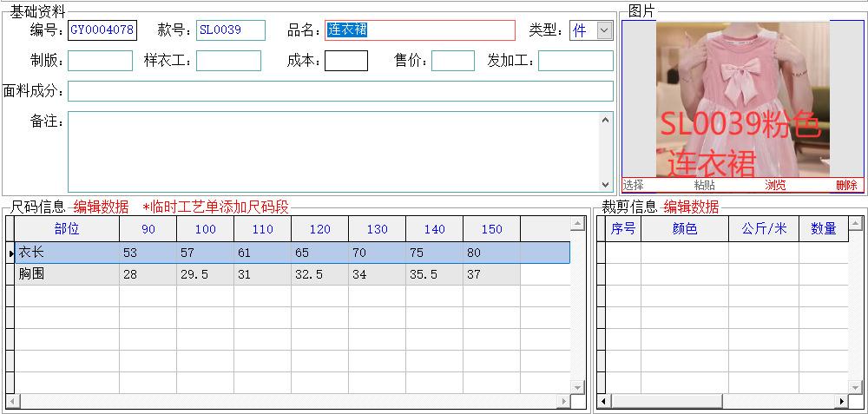Click the 品名 field 连衣裙

tap(420, 30)
